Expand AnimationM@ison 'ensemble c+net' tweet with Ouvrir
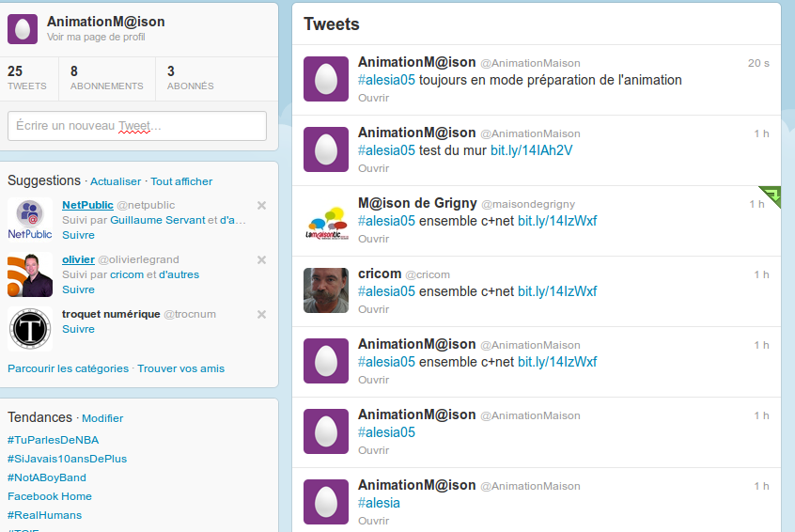This screenshot has width=795, height=532. click(x=374, y=380)
